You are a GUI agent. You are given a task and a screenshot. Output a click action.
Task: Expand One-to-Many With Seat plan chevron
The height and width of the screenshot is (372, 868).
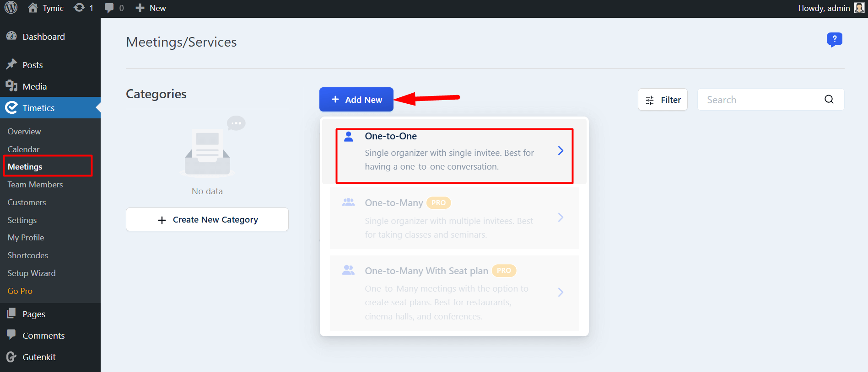point(561,292)
